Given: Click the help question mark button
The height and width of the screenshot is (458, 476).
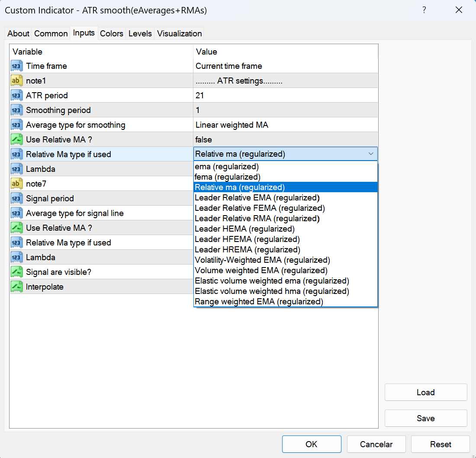Looking at the screenshot, I should point(424,10).
